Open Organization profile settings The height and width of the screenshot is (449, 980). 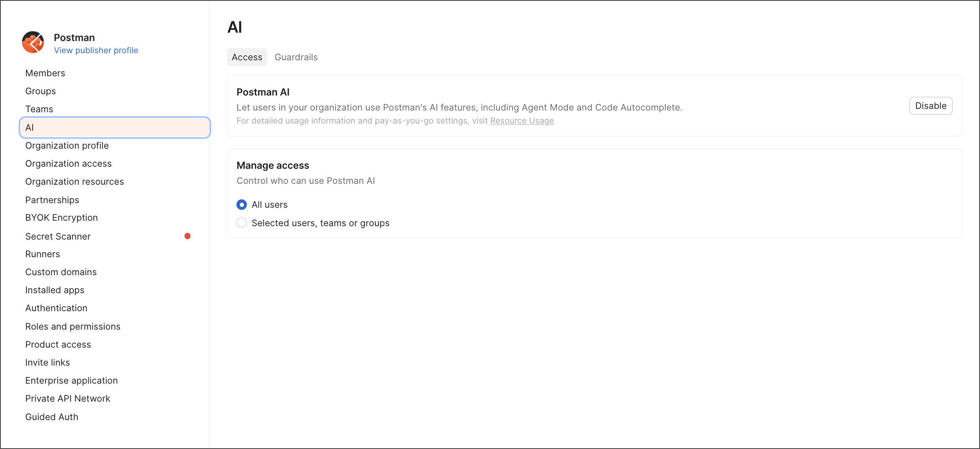[x=67, y=146]
